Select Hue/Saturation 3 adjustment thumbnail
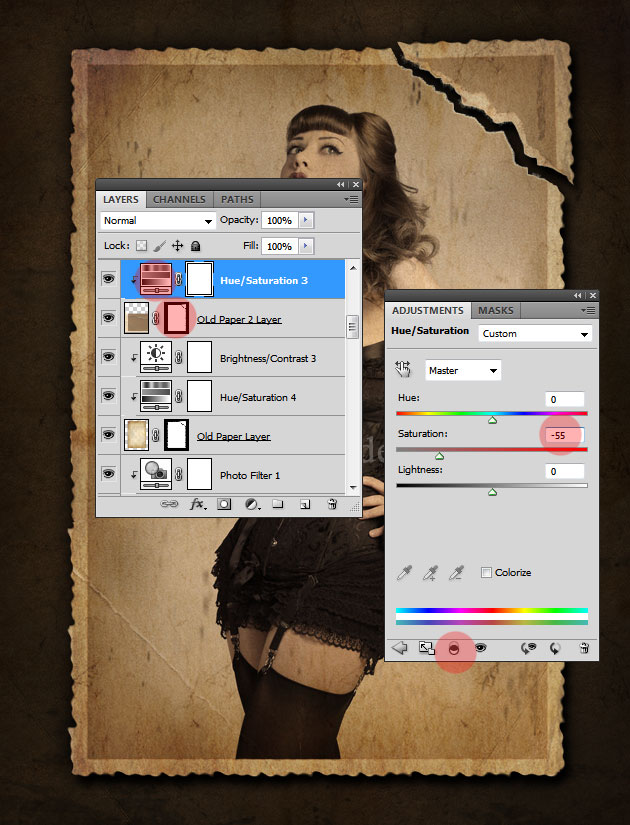This screenshot has width=630, height=825. [156, 279]
